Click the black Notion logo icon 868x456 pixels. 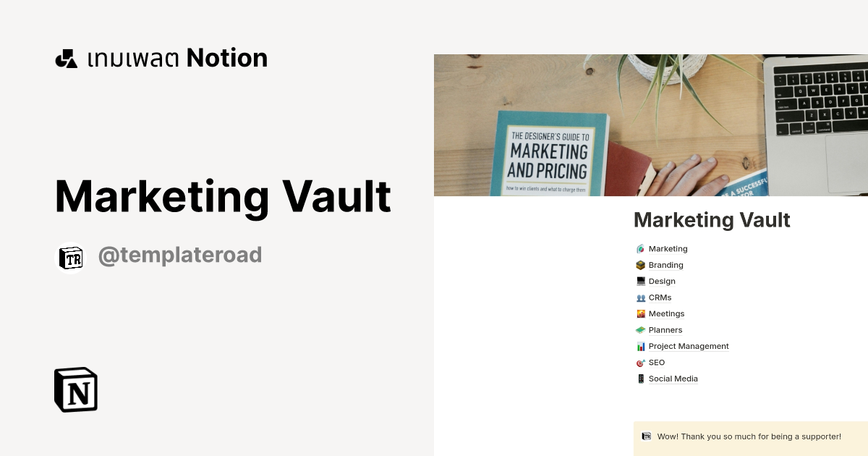(x=75, y=389)
